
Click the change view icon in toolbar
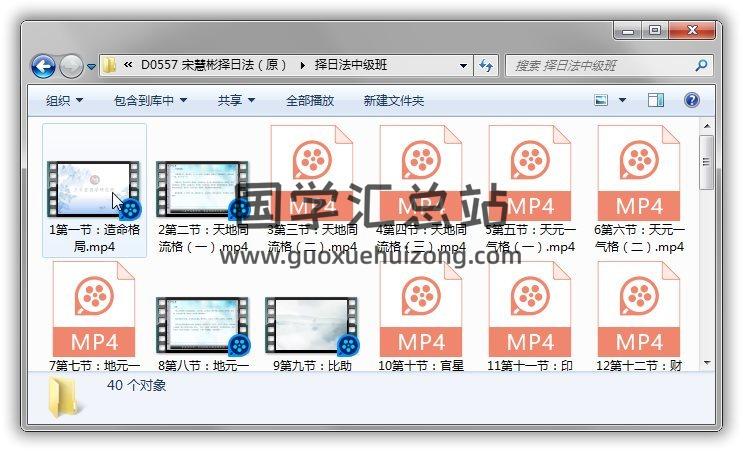point(601,100)
